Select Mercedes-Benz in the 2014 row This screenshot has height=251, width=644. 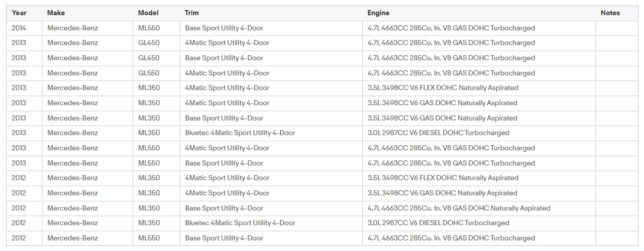[x=88, y=28]
